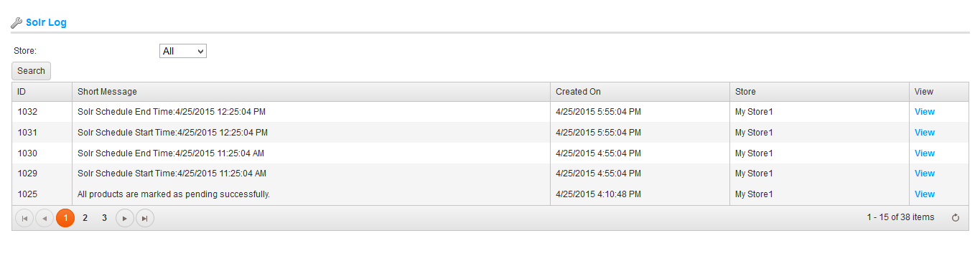View log entry 1031

point(925,133)
